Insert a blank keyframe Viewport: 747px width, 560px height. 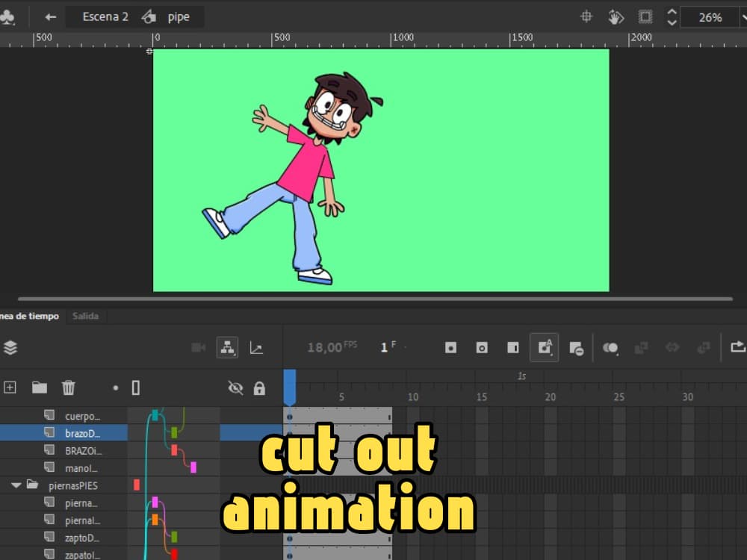pos(482,348)
